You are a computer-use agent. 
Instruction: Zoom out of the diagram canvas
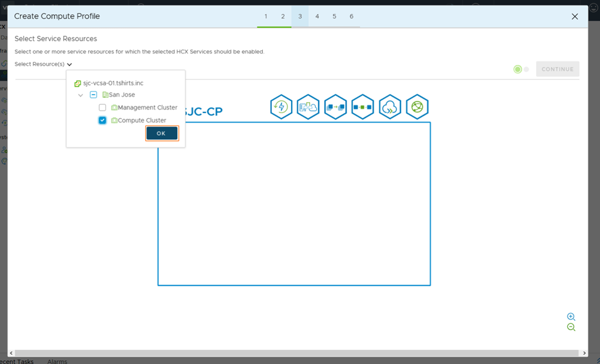[571, 328]
